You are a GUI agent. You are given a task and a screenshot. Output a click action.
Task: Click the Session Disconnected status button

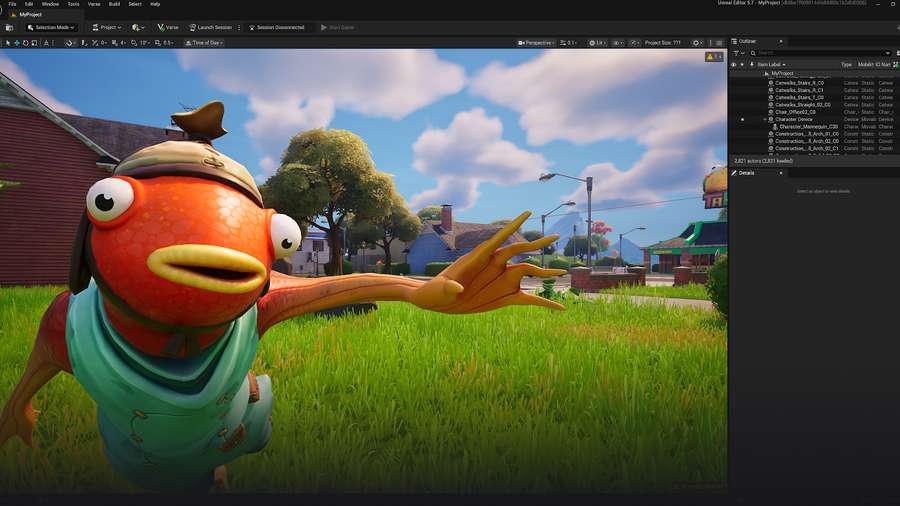276,27
